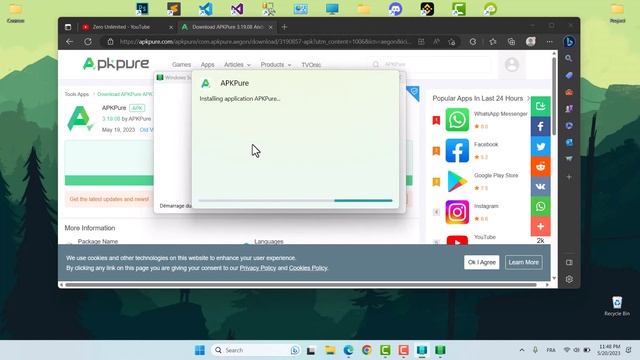Reload the page in Edge
640x360 pixels.
(x=88, y=42)
